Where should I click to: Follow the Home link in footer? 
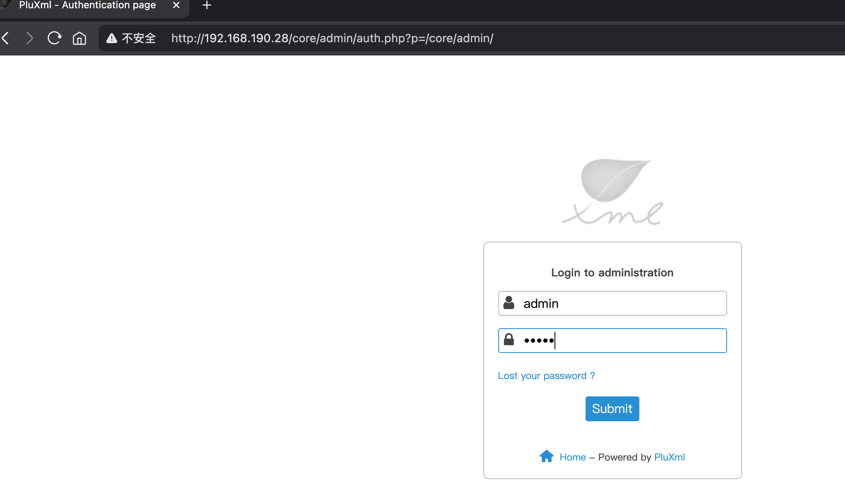tap(572, 457)
